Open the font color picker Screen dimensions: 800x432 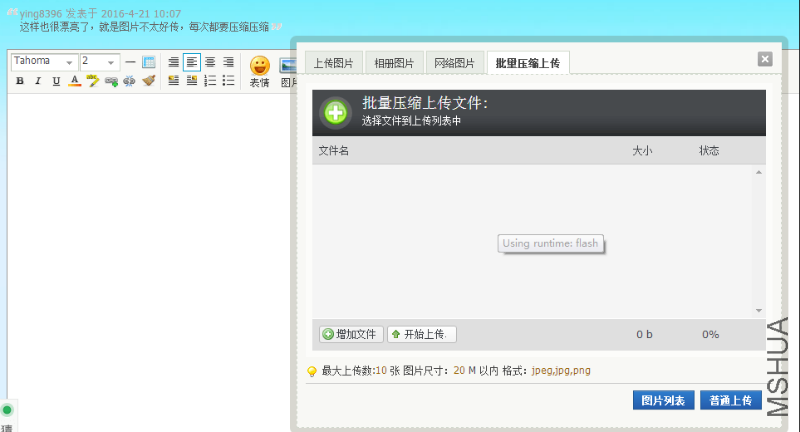click(74, 81)
